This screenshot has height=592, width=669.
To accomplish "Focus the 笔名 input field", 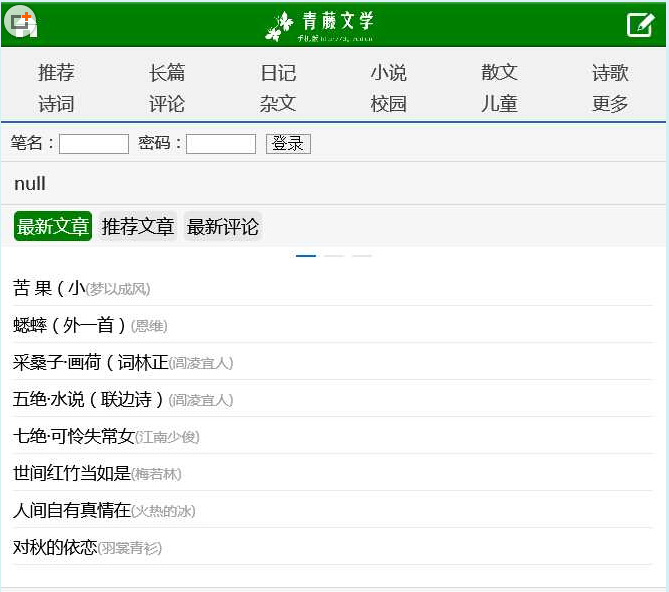I will pyautogui.click(x=94, y=144).
